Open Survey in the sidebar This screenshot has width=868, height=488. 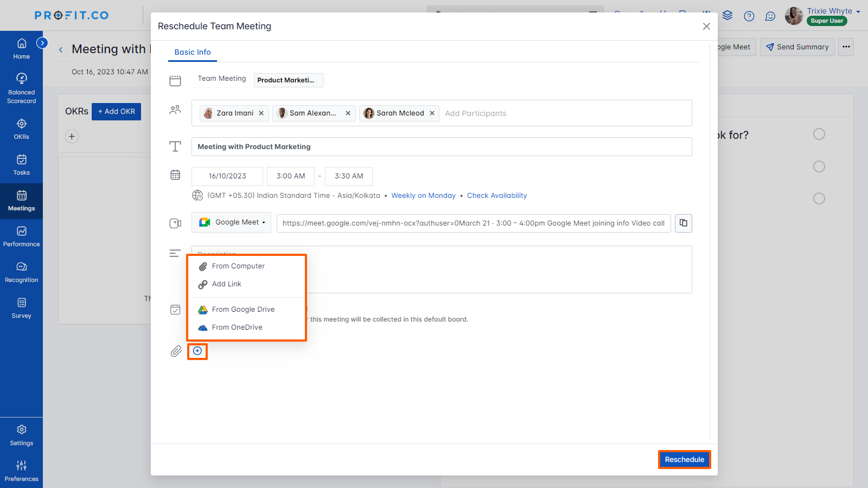click(21, 308)
